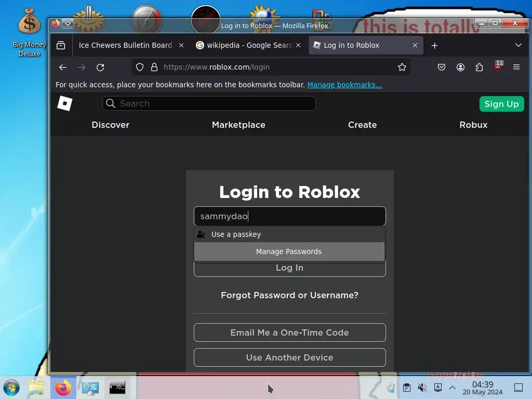The image size is (532, 399).
Task: Click Firefox icon in taskbar
Action: (63, 388)
